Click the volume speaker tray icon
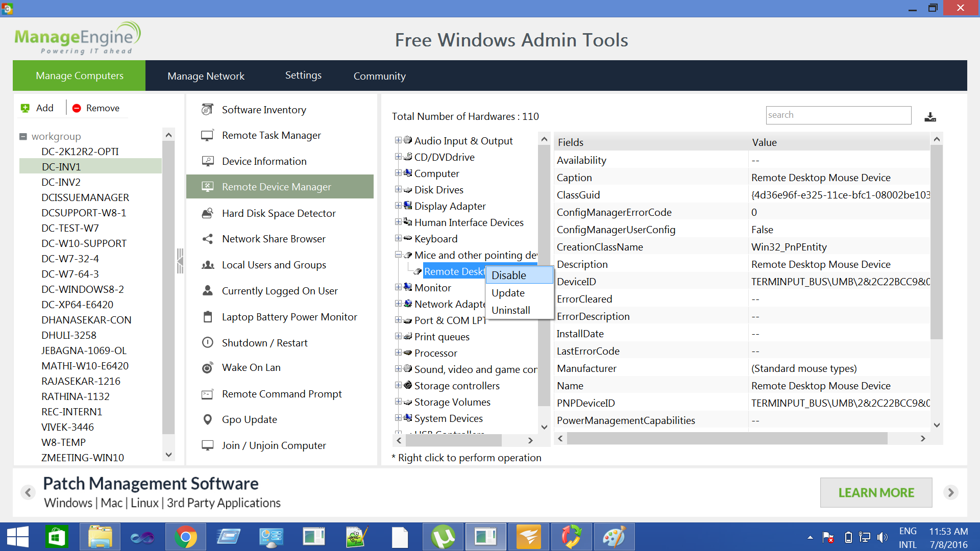The image size is (980, 551). 882,537
